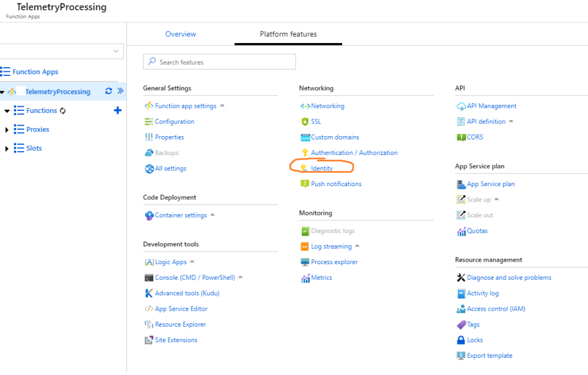Image resolution: width=588 pixels, height=375 pixels.
Task: Open Authentication / Authorization settings
Action: [354, 153]
